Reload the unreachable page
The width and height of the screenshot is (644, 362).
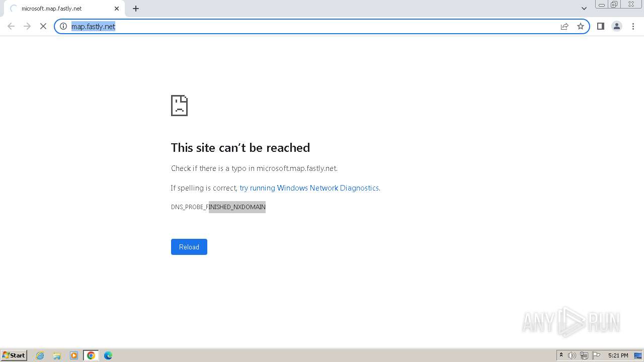(x=189, y=247)
